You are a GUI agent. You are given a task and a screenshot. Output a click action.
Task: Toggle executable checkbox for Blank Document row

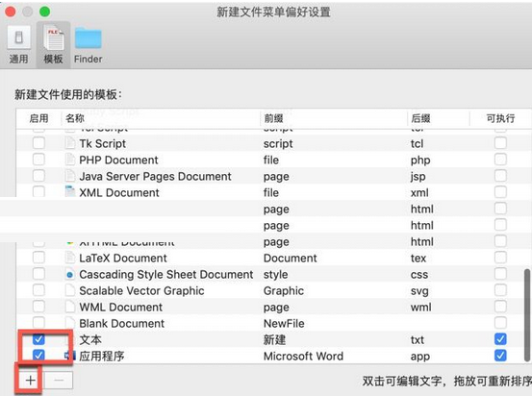tap(500, 322)
